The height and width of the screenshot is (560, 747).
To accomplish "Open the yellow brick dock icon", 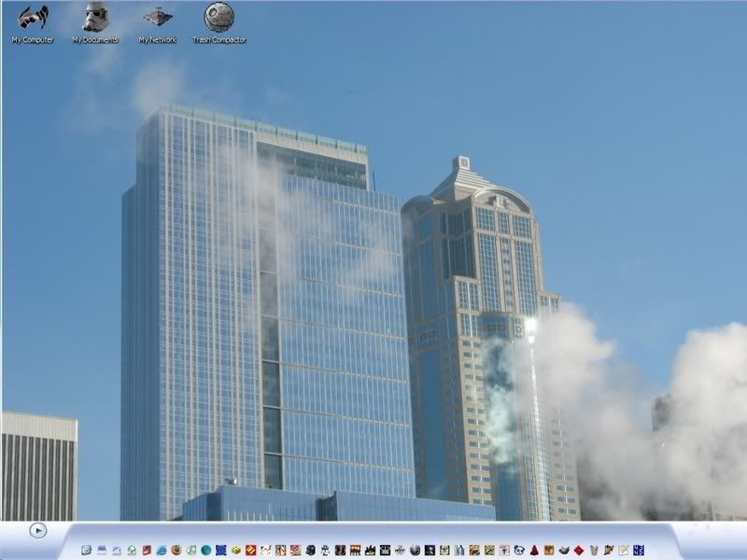I will tap(236, 551).
